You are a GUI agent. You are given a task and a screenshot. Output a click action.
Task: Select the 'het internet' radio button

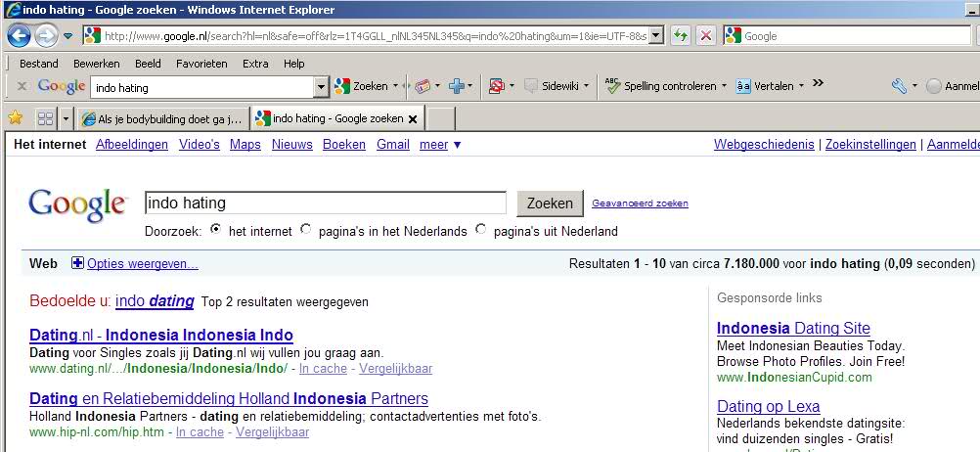(x=215, y=230)
